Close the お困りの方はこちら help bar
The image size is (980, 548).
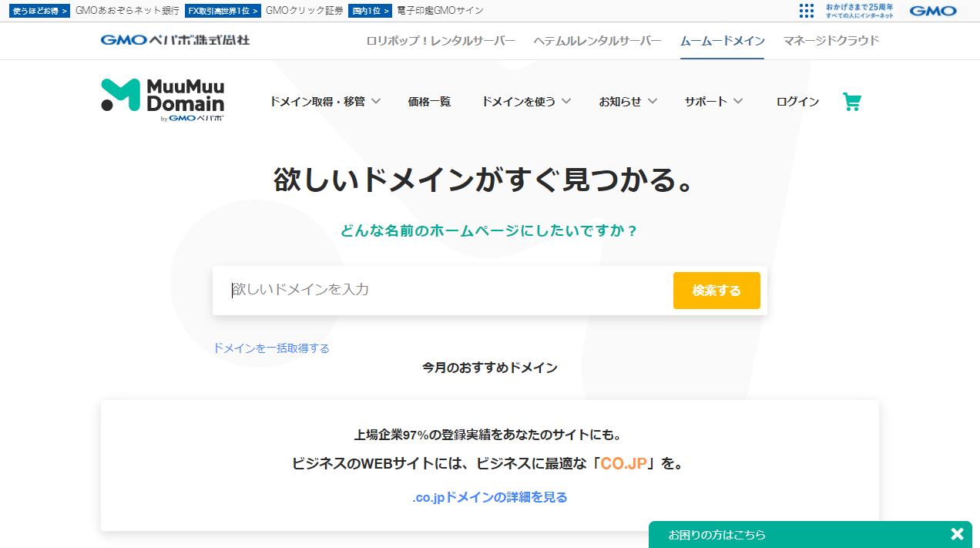tap(957, 534)
